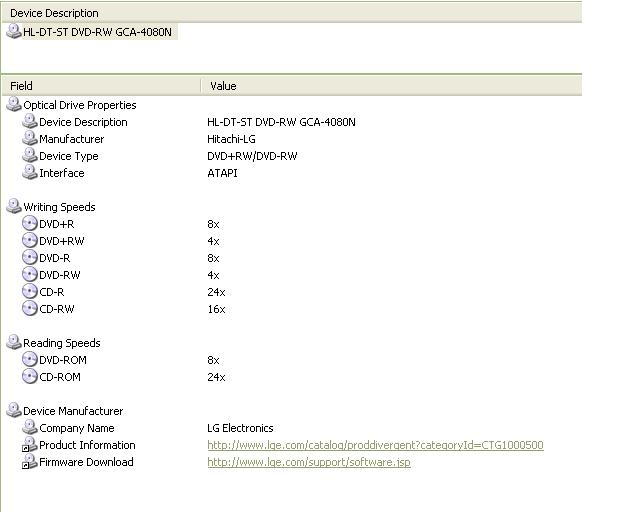This screenshot has height=512, width=640.
Task: Click the disc icon next to DVD+R
Action: [30, 223]
